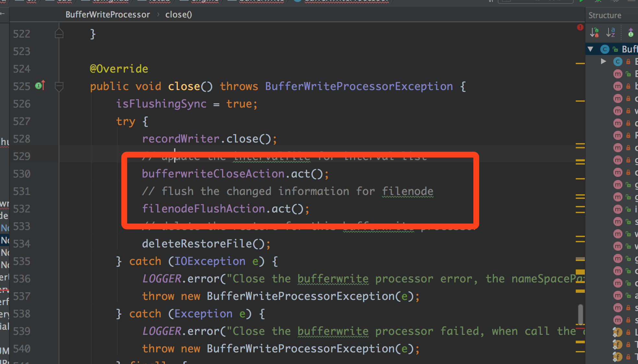Image resolution: width=638 pixels, height=364 pixels.
Task: Click the implements-method gutter icon at line 525
Action: 40,85
